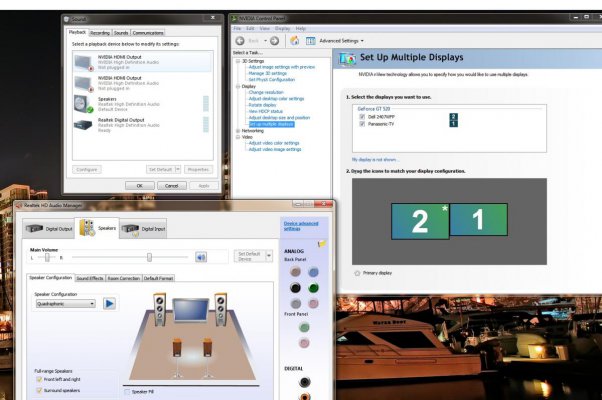602x400 pixels.
Task: Click the green front panel jack
Action: (304, 327)
